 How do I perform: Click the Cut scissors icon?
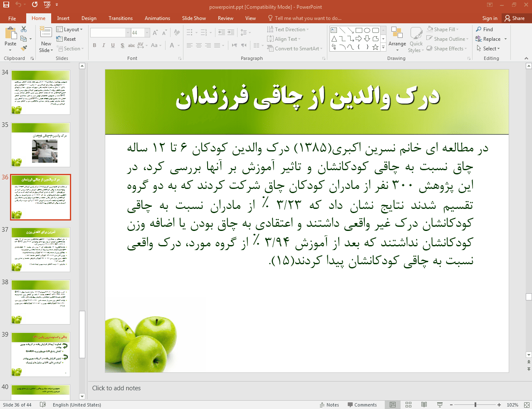coord(24,29)
